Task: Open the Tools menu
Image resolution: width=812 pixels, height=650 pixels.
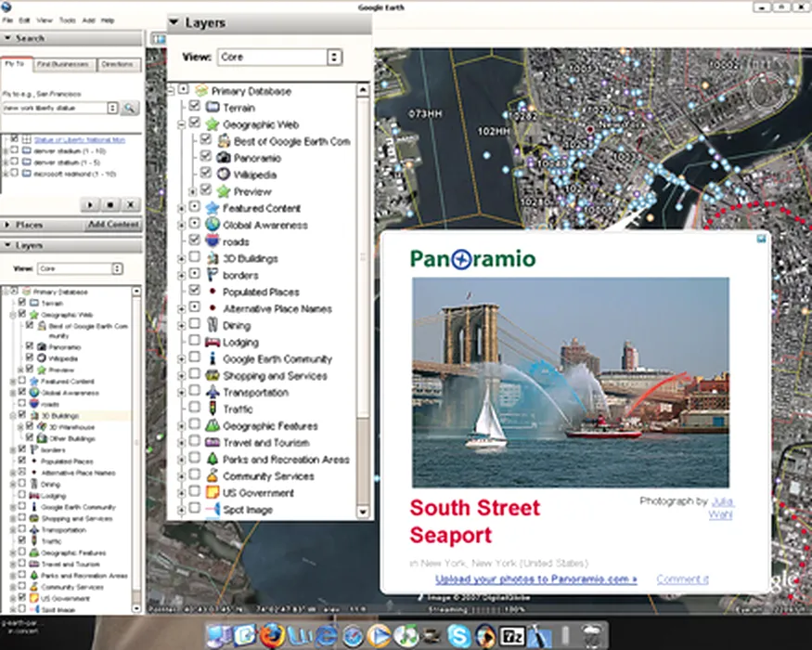Action: pyautogui.click(x=67, y=19)
